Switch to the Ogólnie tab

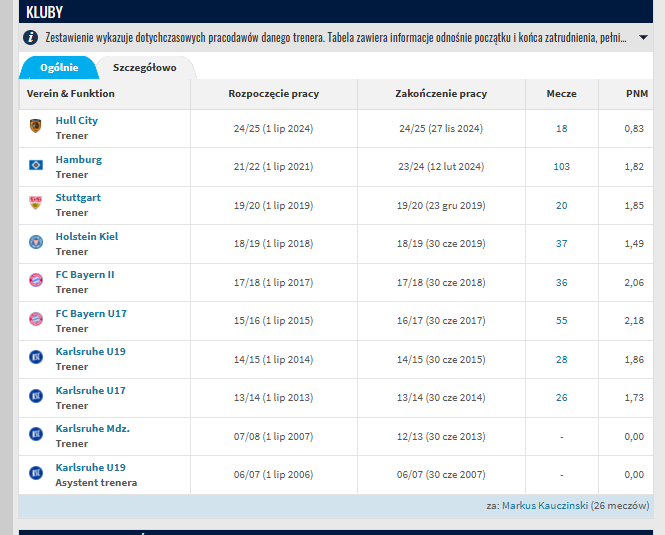click(x=59, y=67)
